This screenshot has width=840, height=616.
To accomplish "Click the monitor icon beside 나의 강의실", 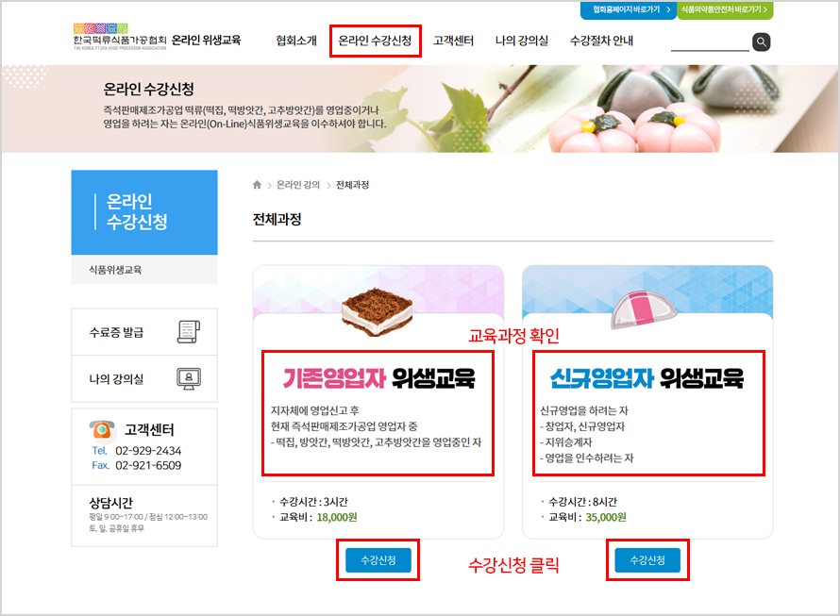I will click(189, 378).
